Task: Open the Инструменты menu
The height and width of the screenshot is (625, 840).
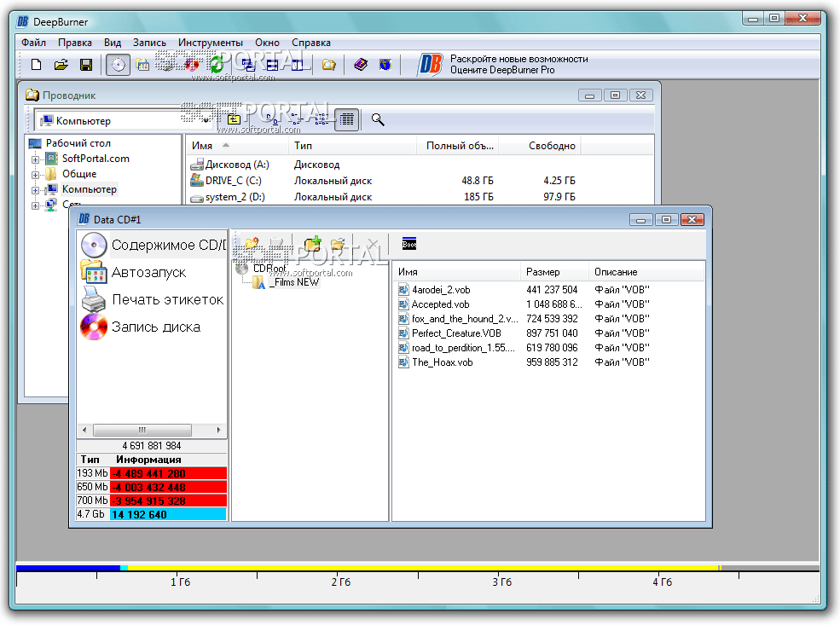Action: click(210, 43)
